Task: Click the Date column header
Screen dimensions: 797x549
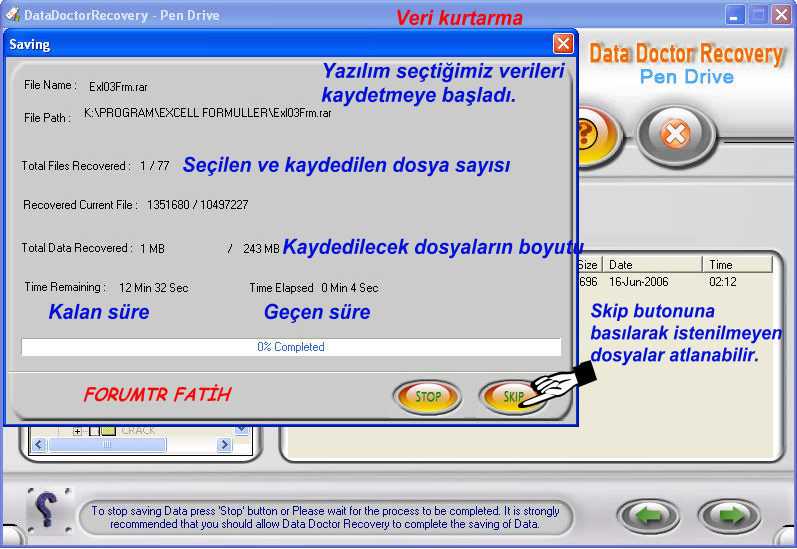Action: click(x=652, y=265)
